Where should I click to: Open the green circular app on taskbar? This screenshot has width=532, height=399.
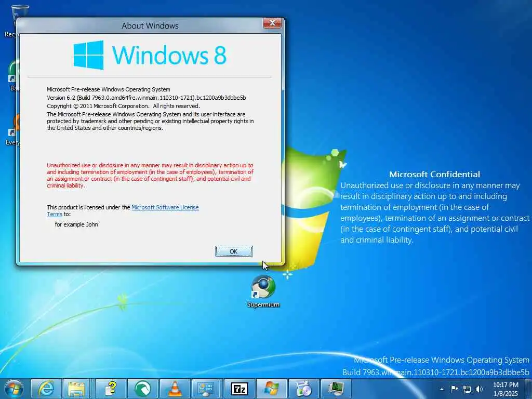click(143, 389)
